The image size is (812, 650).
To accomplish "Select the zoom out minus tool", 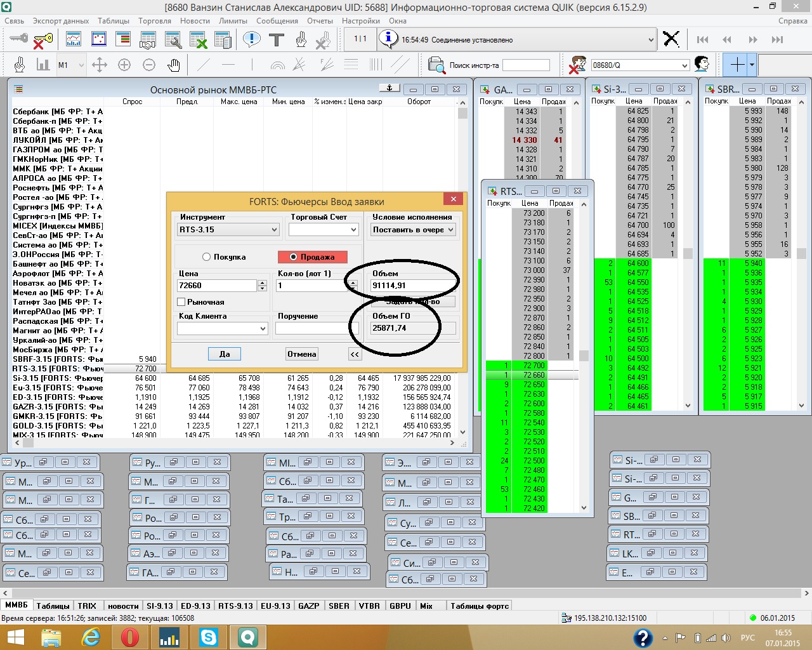I will click(149, 65).
